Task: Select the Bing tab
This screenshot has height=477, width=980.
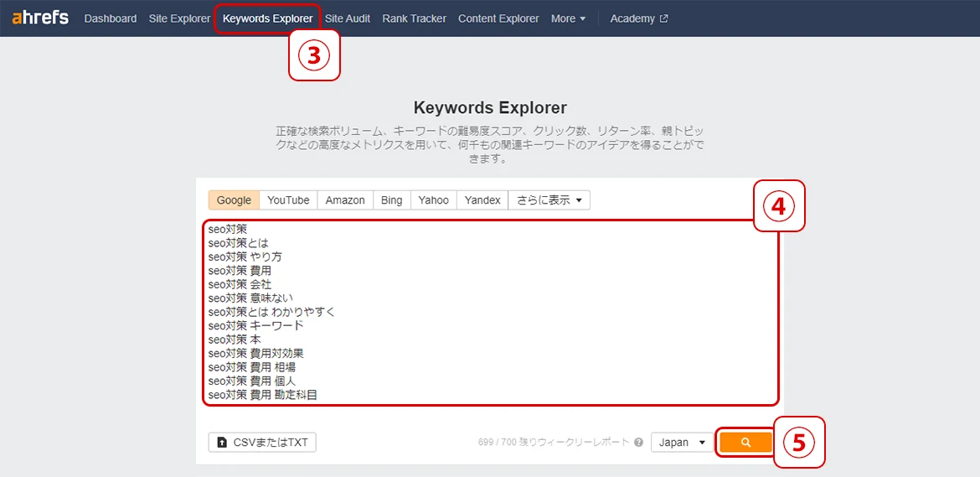Action: click(391, 200)
